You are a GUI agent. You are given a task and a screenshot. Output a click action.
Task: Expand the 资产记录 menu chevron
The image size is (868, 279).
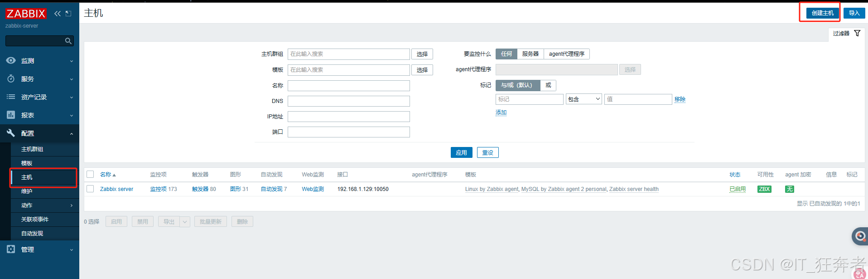pyautogui.click(x=72, y=98)
